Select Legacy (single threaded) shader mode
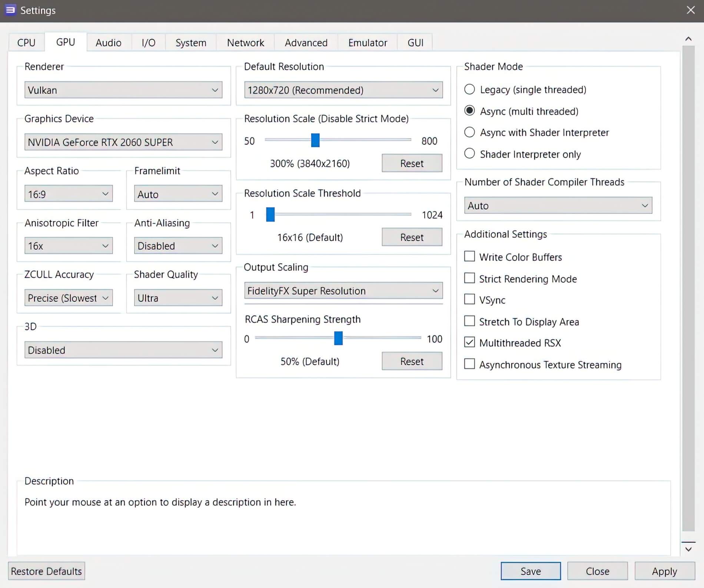Screen dimensions: 704x588 469,90
